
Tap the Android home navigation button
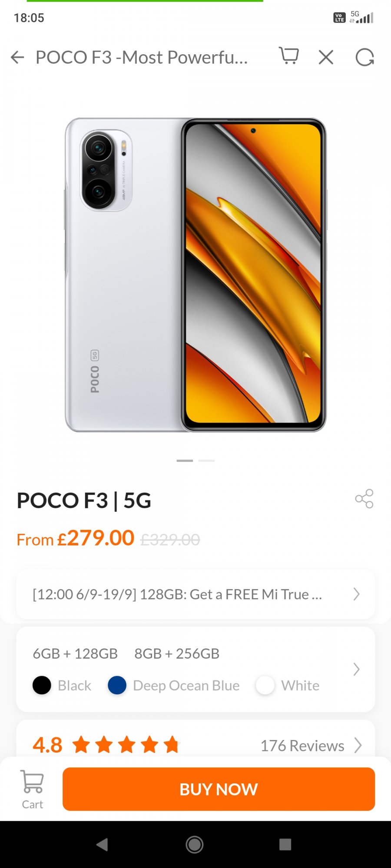pos(195,845)
